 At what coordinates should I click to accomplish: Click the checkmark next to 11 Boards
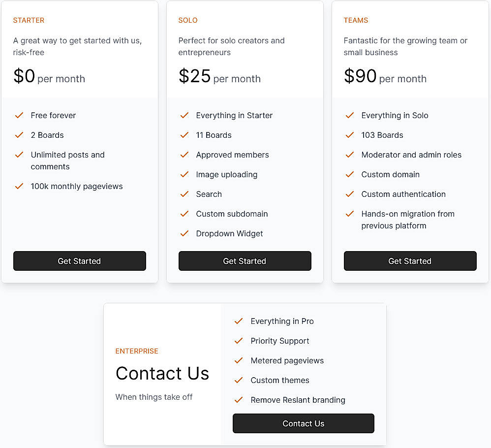(184, 135)
